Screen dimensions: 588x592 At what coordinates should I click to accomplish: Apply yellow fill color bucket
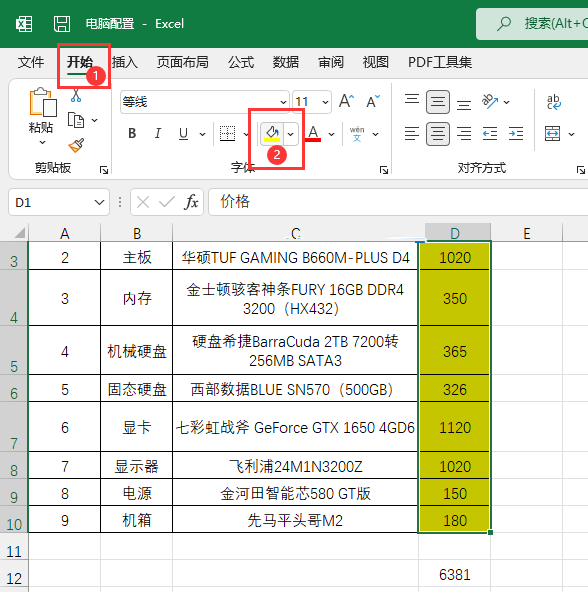[x=272, y=134]
